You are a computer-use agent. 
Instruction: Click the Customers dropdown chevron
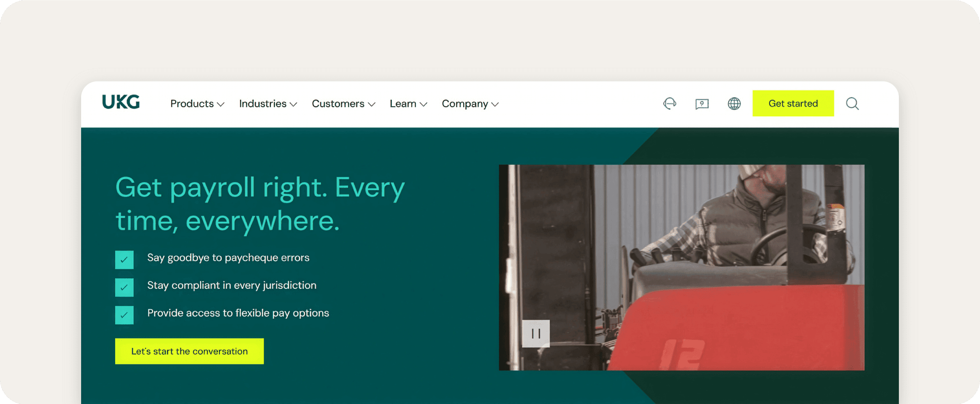pos(372,105)
